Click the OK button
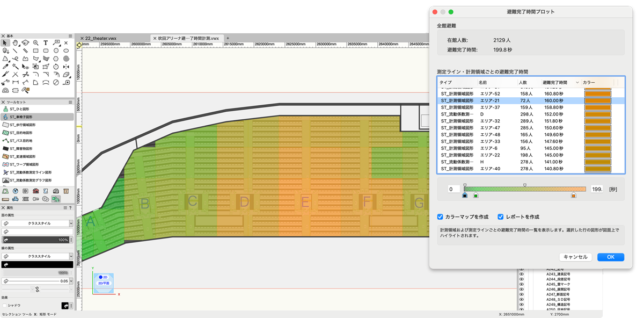This screenshot has width=644, height=318. point(610,257)
